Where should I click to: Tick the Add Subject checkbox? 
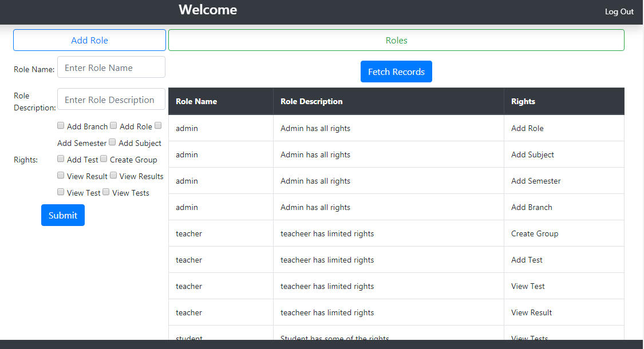pos(112,142)
